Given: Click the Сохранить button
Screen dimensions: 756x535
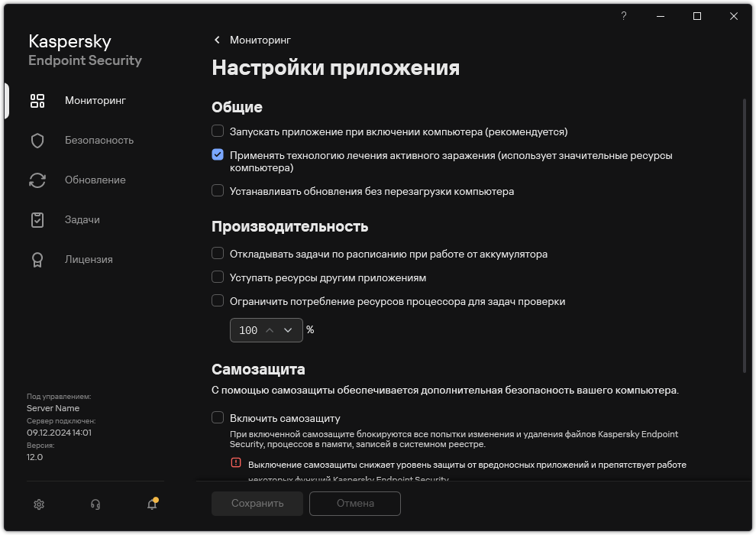Looking at the screenshot, I should [257, 504].
